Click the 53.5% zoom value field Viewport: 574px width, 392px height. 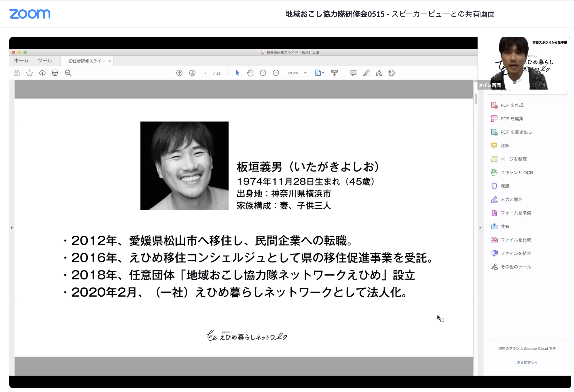click(x=294, y=73)
